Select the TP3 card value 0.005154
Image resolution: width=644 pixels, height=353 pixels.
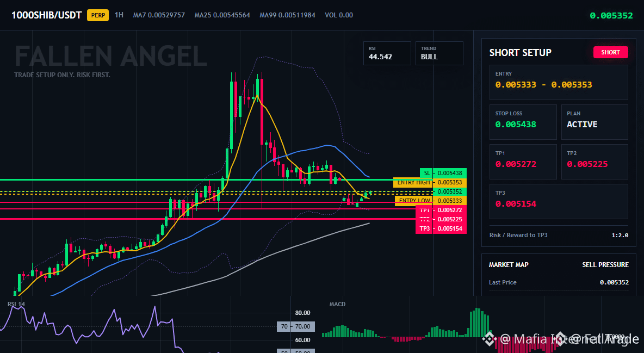coord(516,204)
